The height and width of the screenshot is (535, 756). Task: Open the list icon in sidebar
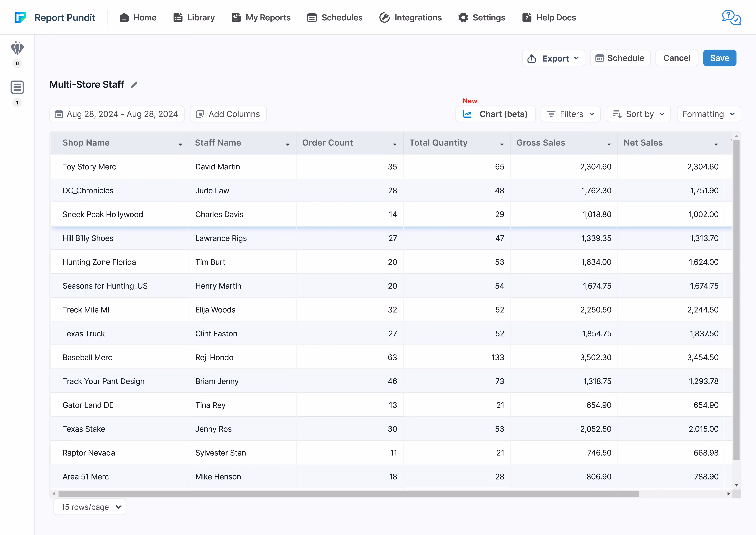click(x=17, y=87)
